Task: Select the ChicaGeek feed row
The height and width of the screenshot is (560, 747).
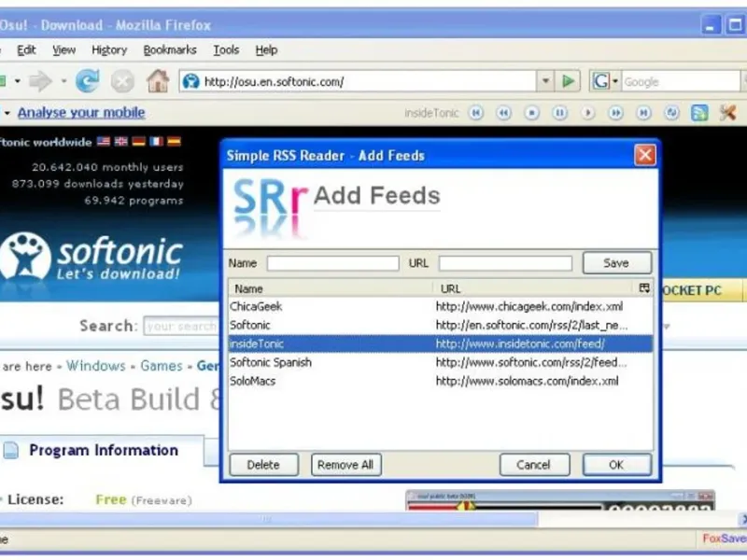Action: pos(440,307)
